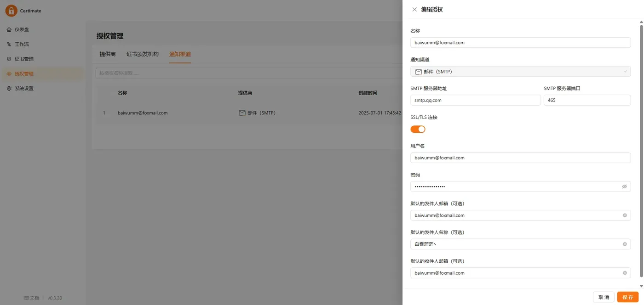The width and height of the screenshot is (644, 305).
Task: Click the authorization name search box
Action: point(248,73)
